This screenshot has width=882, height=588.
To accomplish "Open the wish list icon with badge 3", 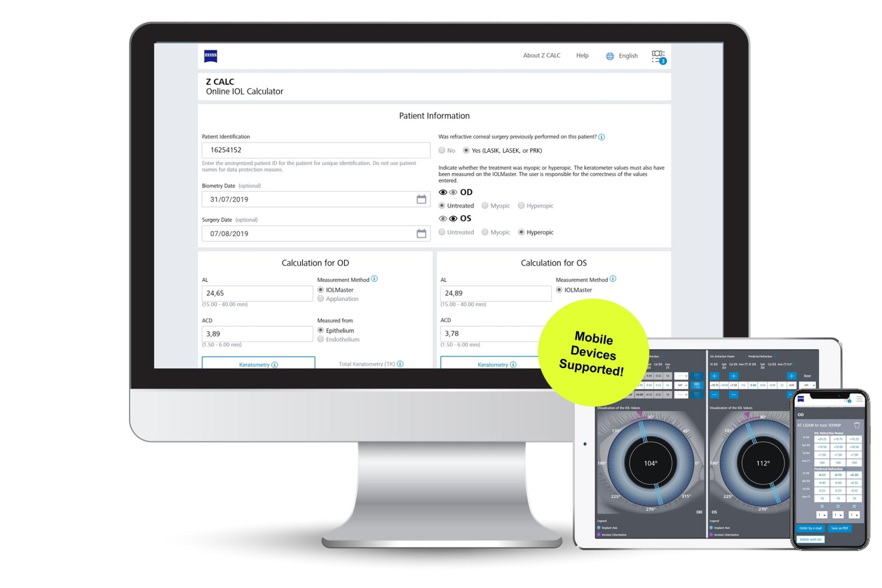I will coord(659,57).
